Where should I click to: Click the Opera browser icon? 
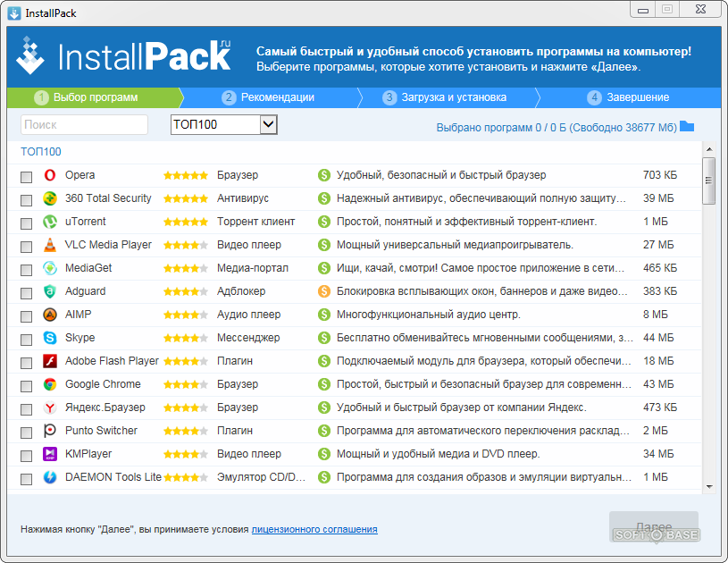pyautogui.click(x=50, y=175)
